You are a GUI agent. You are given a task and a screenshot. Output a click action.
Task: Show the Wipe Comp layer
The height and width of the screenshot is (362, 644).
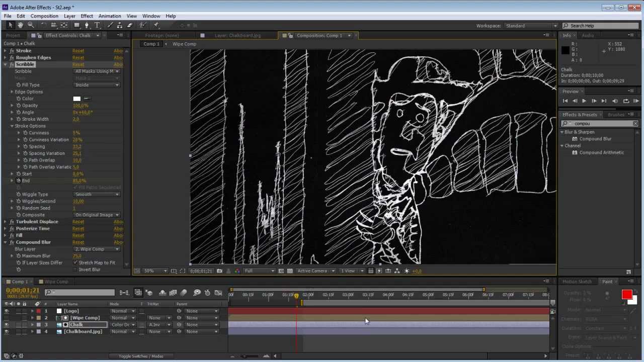7,318
